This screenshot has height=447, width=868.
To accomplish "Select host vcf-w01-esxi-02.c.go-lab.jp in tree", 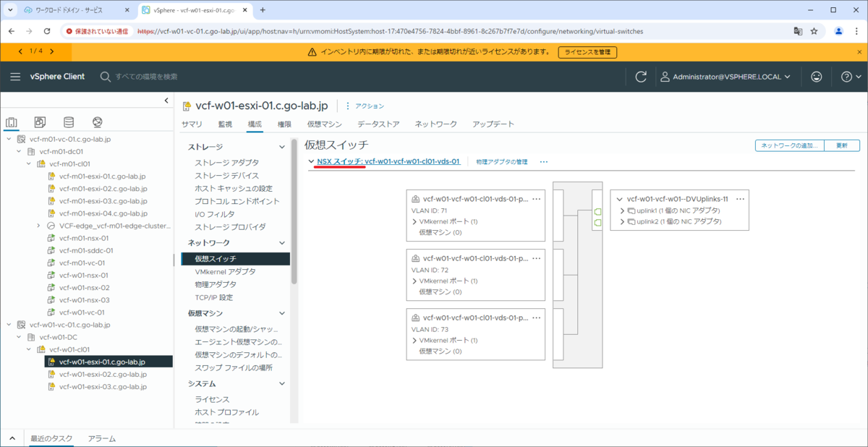I will click(x=103, y=374).
